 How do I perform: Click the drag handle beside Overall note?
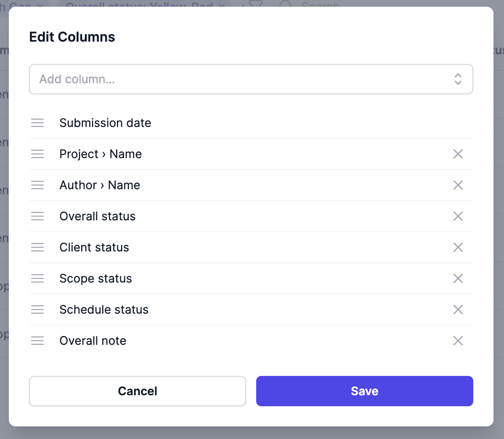click(37, 341)
